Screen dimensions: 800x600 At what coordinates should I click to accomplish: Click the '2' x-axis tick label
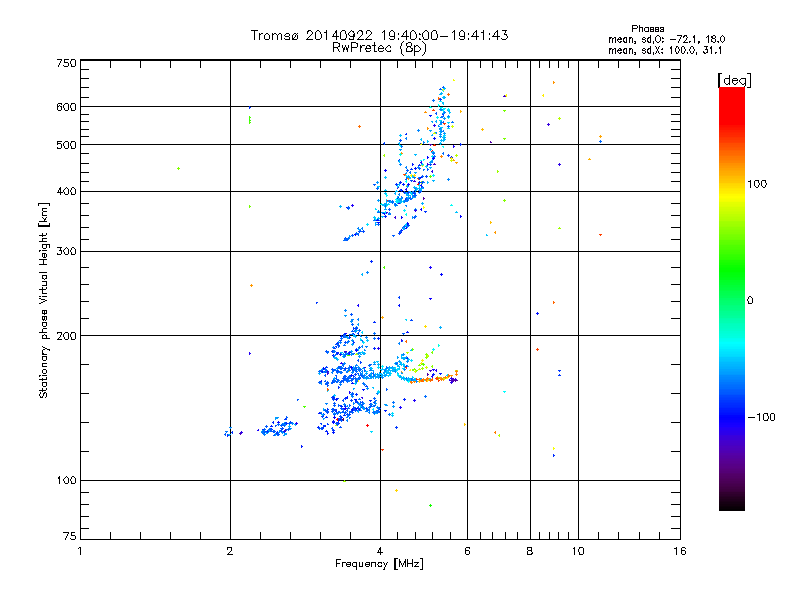coord(230,551)
